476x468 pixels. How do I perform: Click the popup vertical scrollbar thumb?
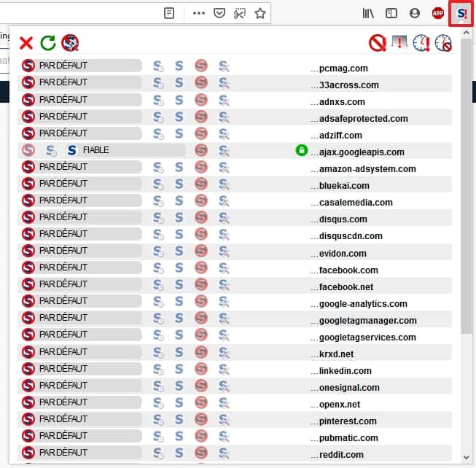click(x=466, y=186)
